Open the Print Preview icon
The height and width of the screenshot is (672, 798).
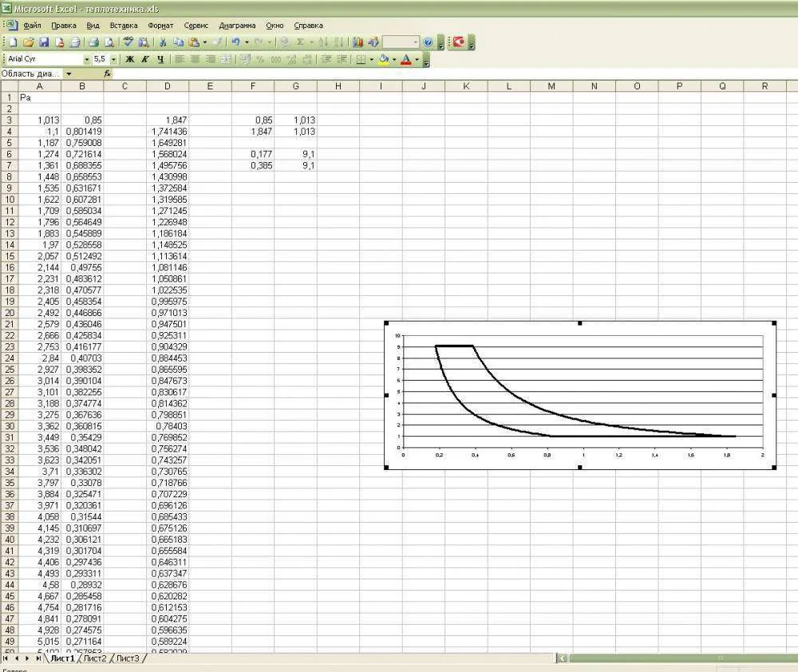click(x=109, y=42)
